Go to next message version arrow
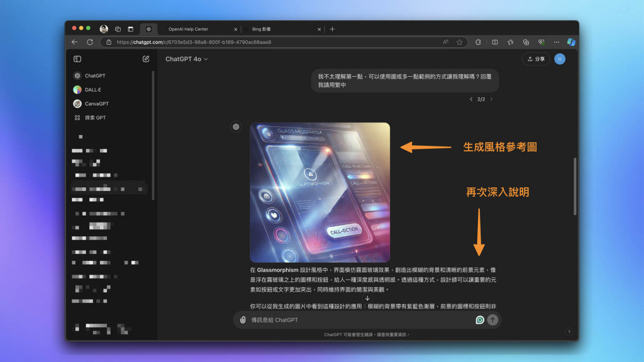644x362 pixels. click(491, 99)
